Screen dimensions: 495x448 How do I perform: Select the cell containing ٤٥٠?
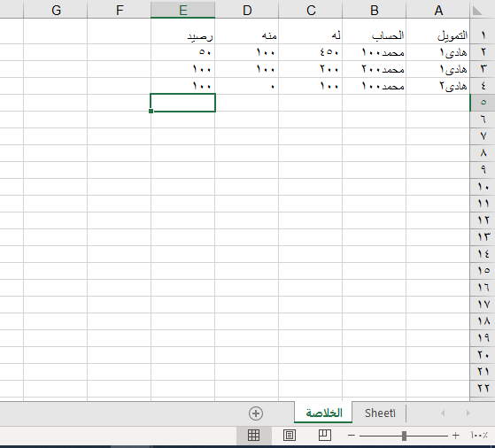[x=311, y=52]
